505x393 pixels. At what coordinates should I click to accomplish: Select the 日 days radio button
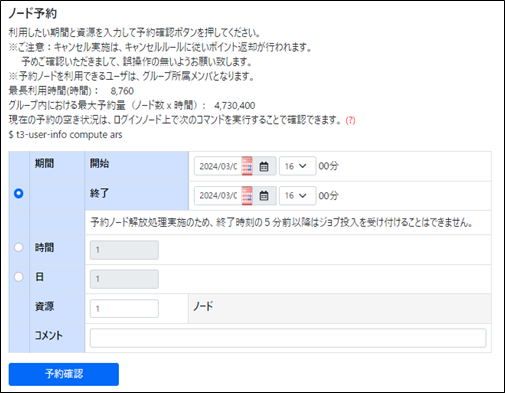(19, 277)
